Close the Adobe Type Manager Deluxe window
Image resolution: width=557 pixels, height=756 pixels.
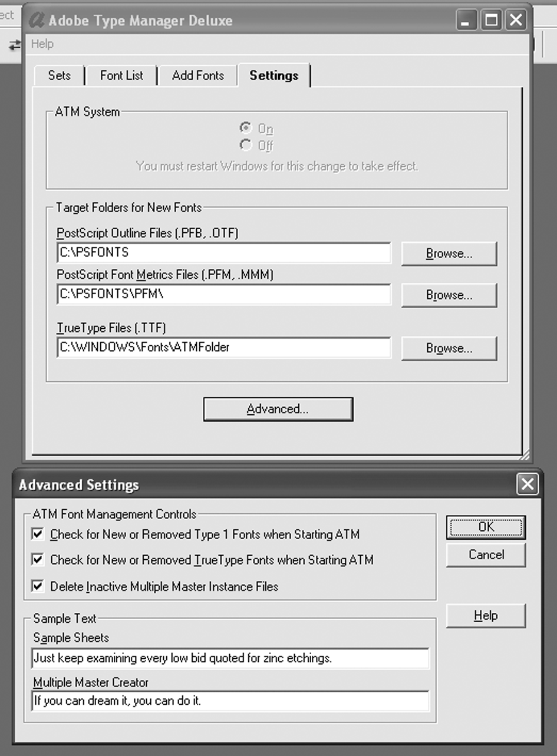click(x=516, y=21)
